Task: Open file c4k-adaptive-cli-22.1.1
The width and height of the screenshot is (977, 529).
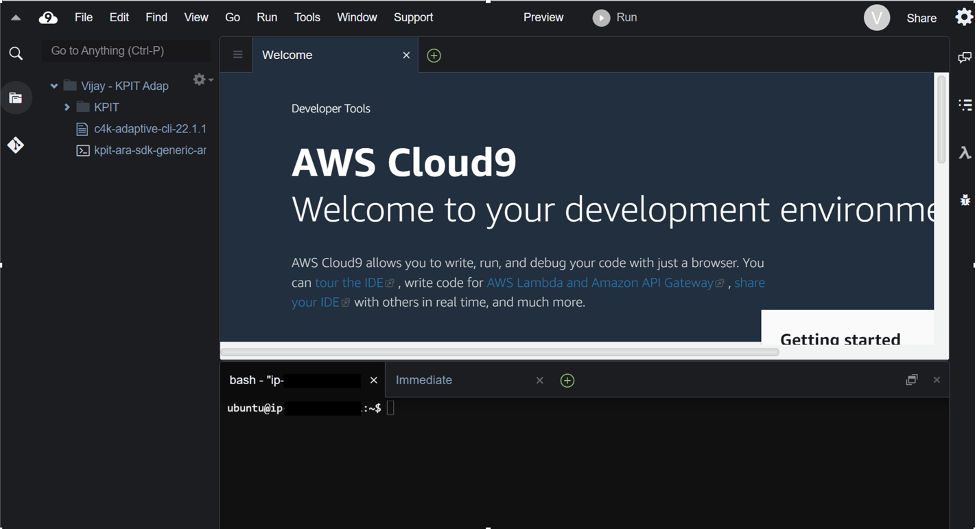Action: 150,128
